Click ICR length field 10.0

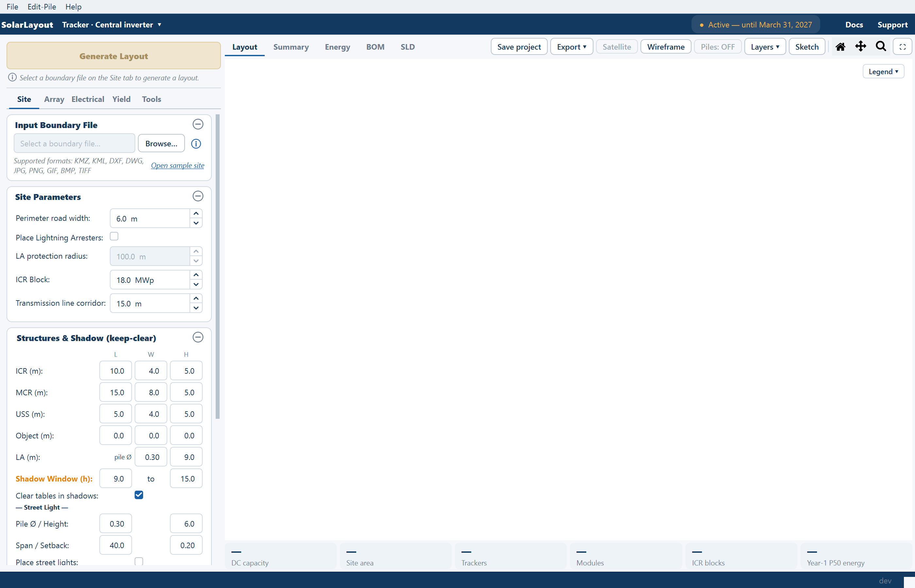[x=115, y=370]
